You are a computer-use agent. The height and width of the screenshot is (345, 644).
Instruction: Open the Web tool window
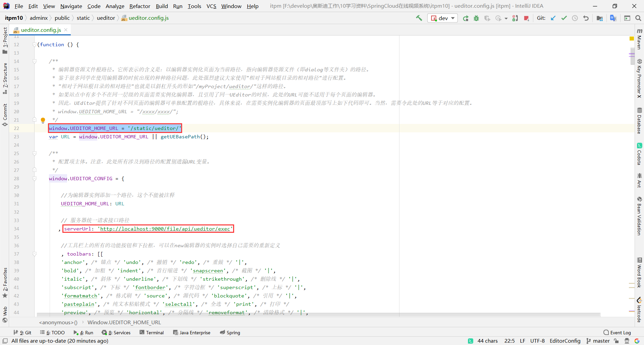pos(5,315)
